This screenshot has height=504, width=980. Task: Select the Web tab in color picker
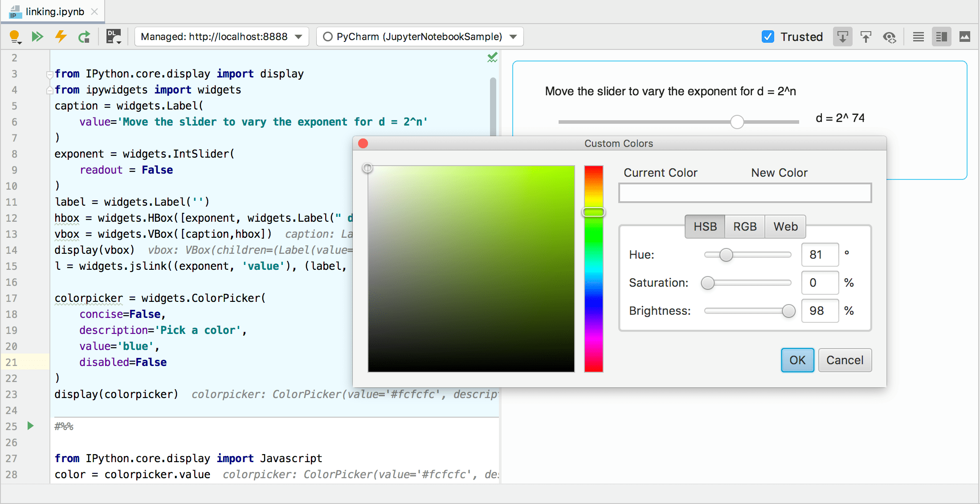click(786, 226)
